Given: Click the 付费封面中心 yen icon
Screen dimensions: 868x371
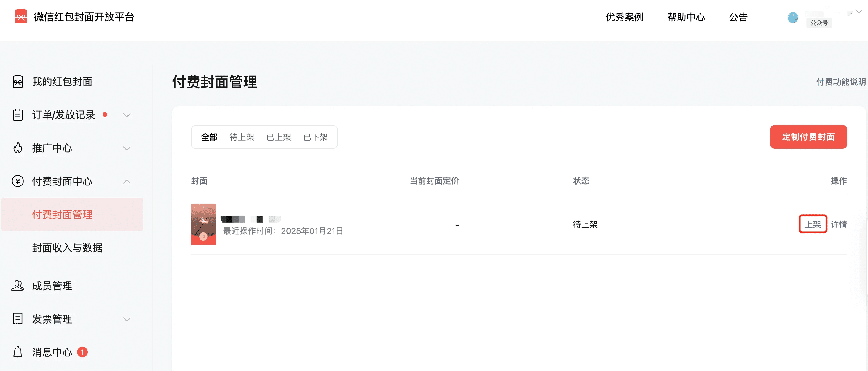Looking at the screenshot, I should pos(18,181).
